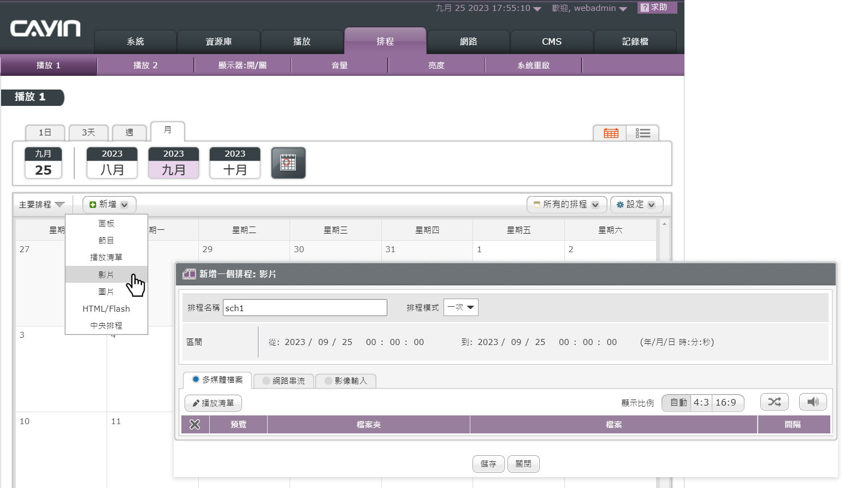
Task: Open 亮度 sub-tab
Action: point(436,66)
